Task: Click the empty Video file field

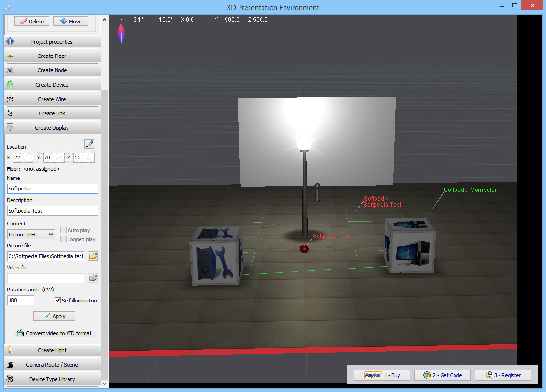Action: (x=45, y=278)
